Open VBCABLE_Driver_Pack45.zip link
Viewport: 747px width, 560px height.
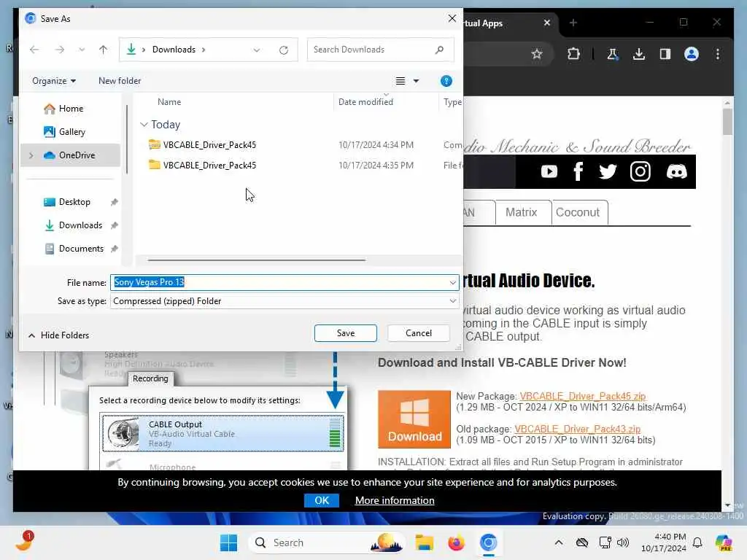pyautogui.click(x=583, y=396)
